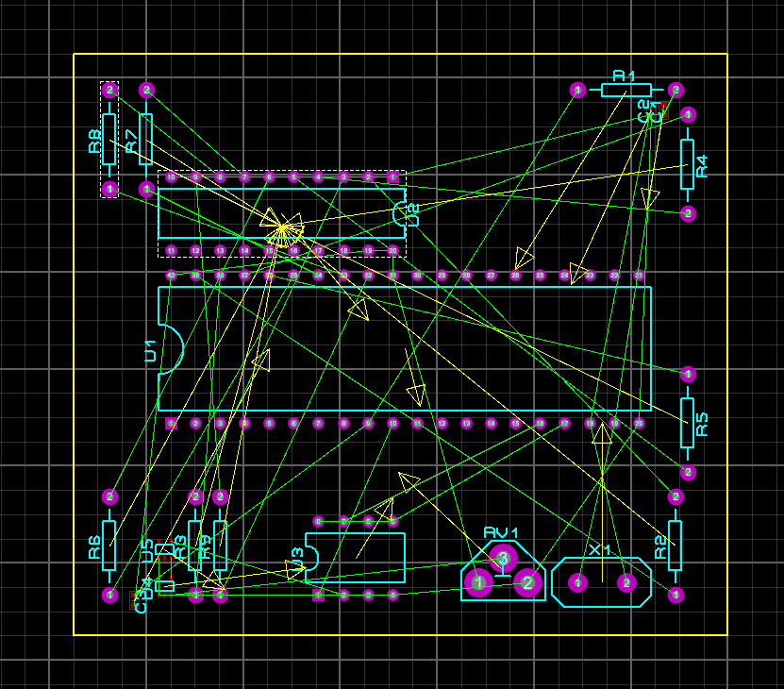
Task: Click the U3 reference label
Action: click(297, 559)
